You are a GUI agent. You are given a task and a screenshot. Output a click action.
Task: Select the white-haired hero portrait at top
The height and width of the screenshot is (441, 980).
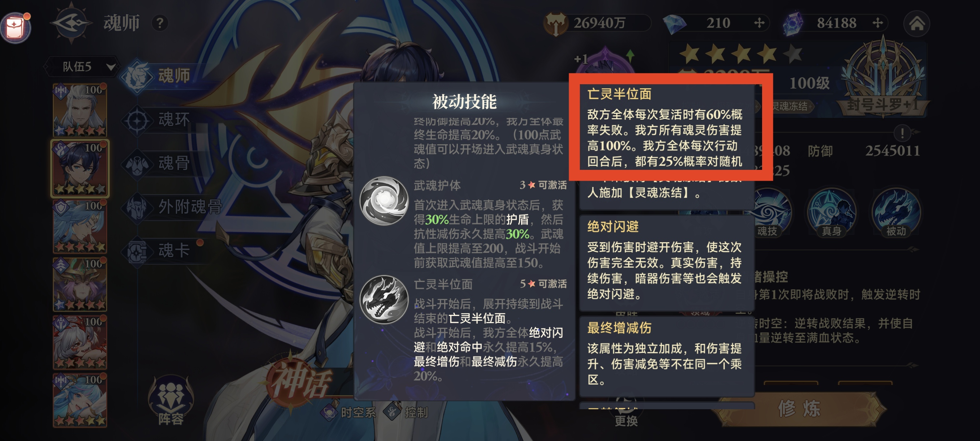pos(80,110)
